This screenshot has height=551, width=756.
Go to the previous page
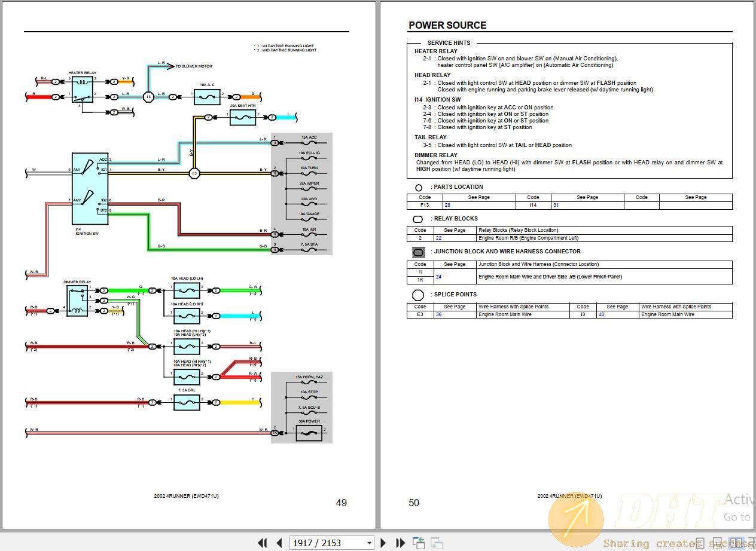(279, 543)
